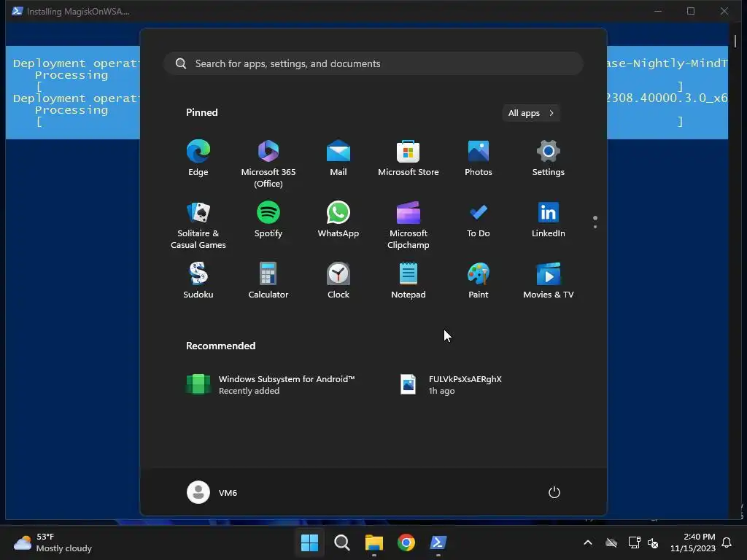Viewport: 747px width, 560px height.
Task: Open the Edge browser from pinned apps
Action: pyautogui.click(x=198, y=158)
